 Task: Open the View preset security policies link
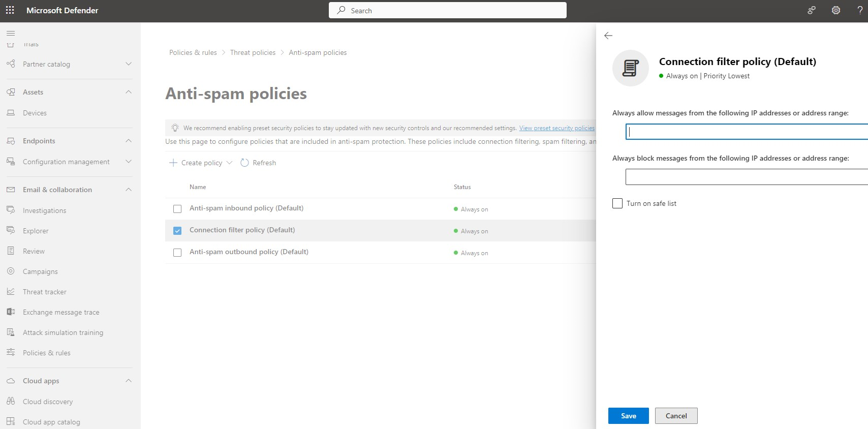coord(556,128)
